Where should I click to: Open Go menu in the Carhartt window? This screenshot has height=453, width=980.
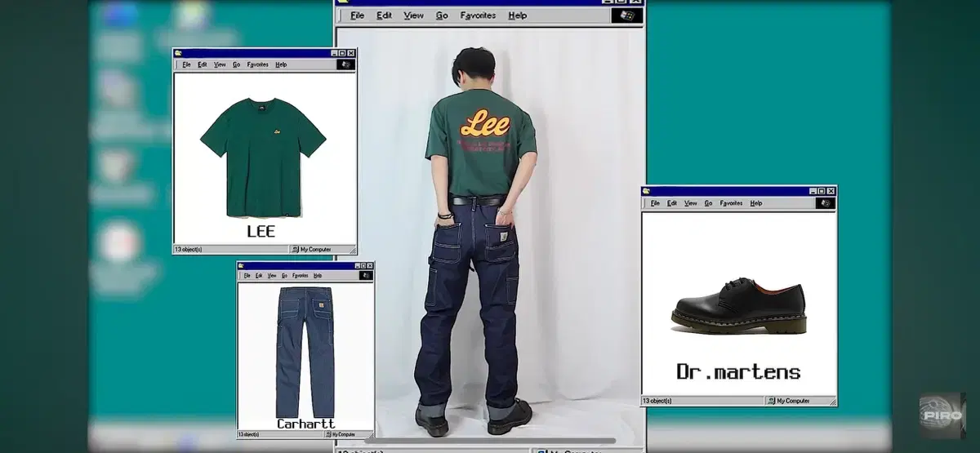click(x=285, y=276)
